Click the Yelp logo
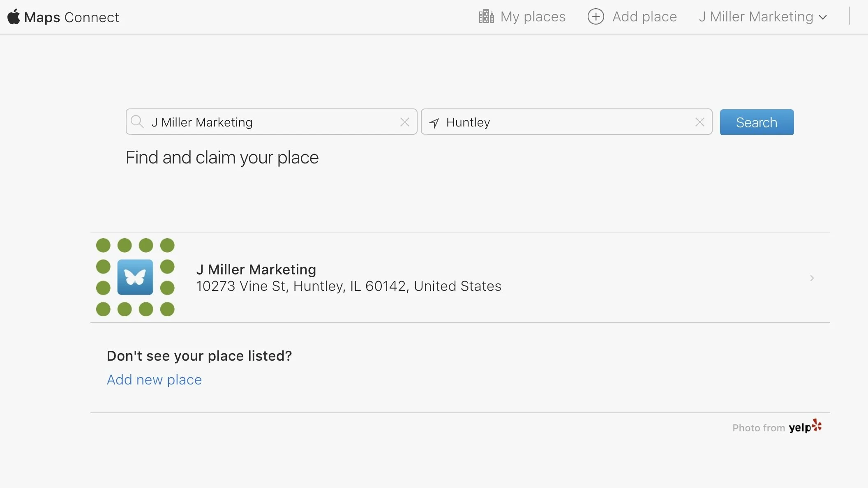Screen dimensions: 868x488 click(x=805, y=427)
